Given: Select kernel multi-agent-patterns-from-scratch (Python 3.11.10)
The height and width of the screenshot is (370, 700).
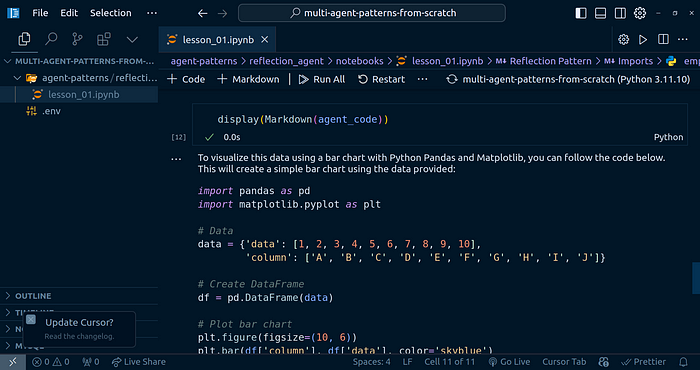Looking at the screenshot, I should click(x=568, y=79).
